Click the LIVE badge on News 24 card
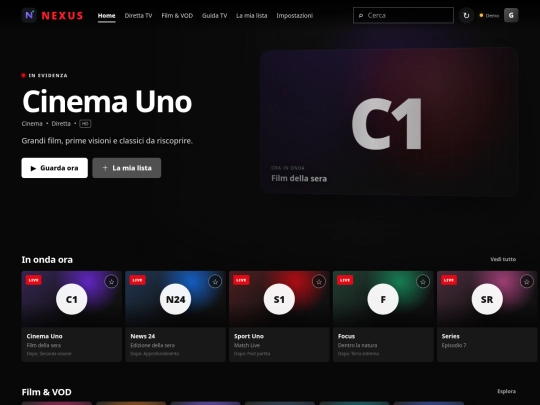 [x=137, y=280]
